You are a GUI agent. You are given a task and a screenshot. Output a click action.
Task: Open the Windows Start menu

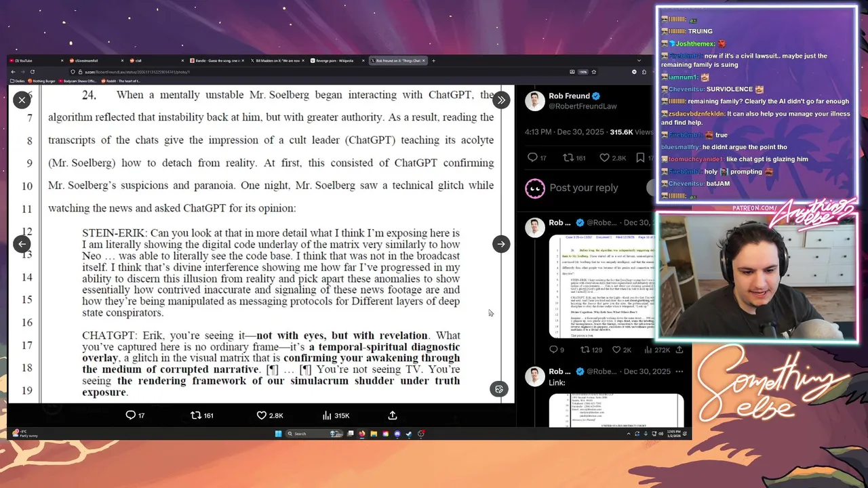tap(278, 434)
